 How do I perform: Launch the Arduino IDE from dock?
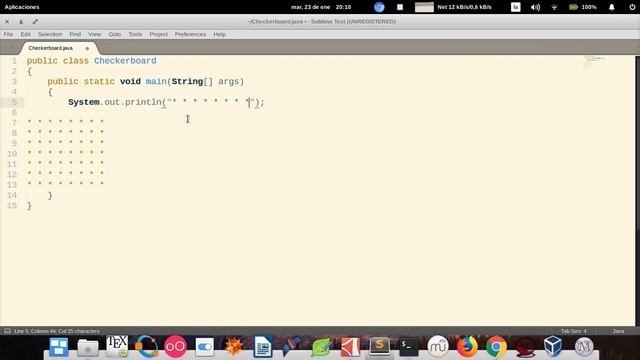pos(176,347)
